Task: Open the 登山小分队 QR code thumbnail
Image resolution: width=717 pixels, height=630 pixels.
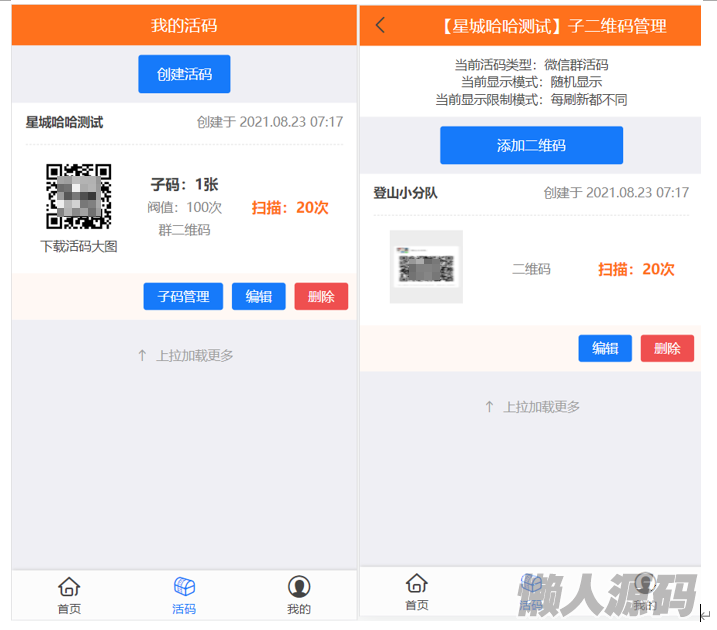Action: coord(426,267)
